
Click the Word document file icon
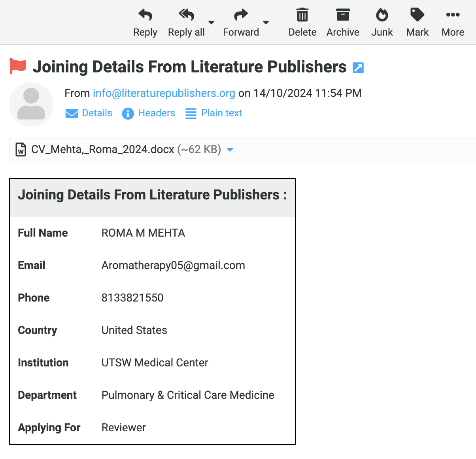[x=21, y=150]
